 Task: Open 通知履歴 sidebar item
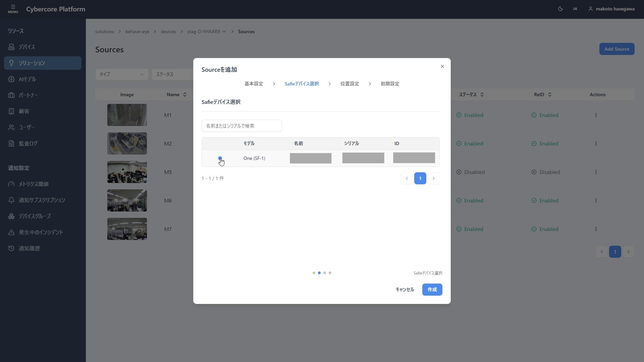click(x=43, y=248)
